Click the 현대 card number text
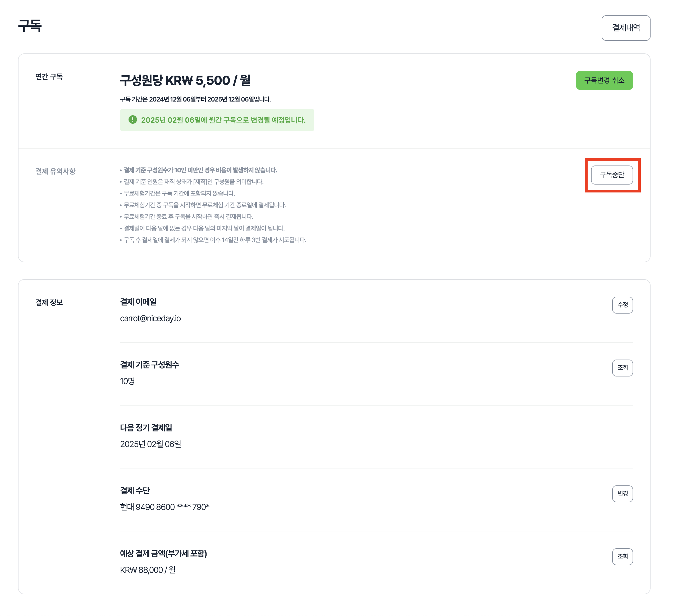The width and height of the screenshot is (677, 616). pos(164,507)
